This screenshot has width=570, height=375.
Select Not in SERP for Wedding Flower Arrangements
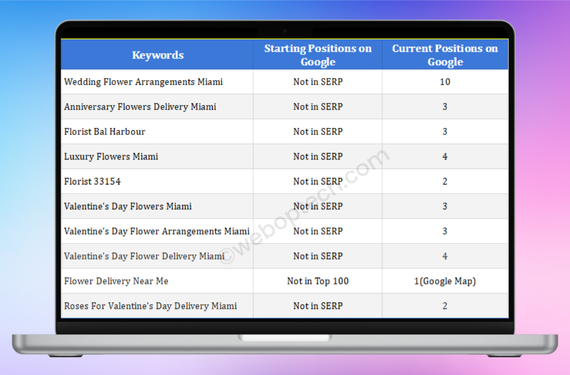[318, 82]
